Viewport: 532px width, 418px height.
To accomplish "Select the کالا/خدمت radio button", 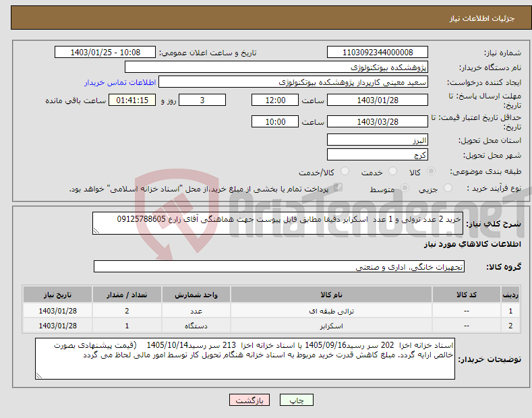I will [x=345, y=171].
